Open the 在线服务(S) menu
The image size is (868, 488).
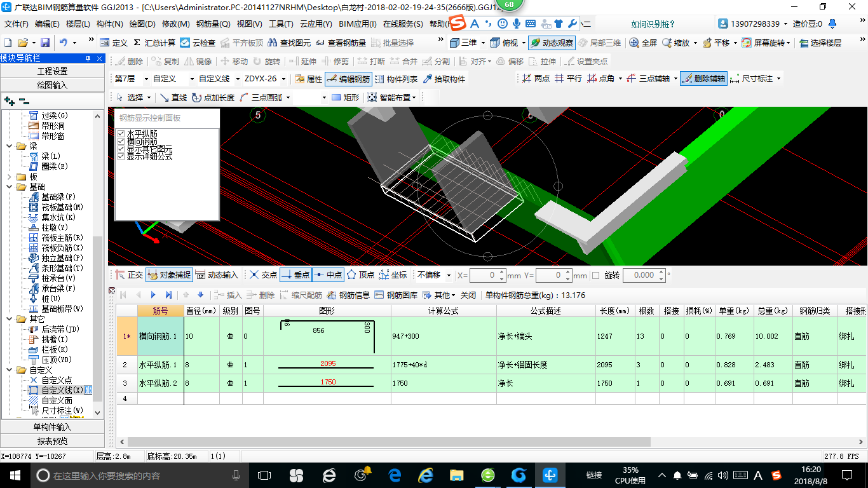point(403,24)
